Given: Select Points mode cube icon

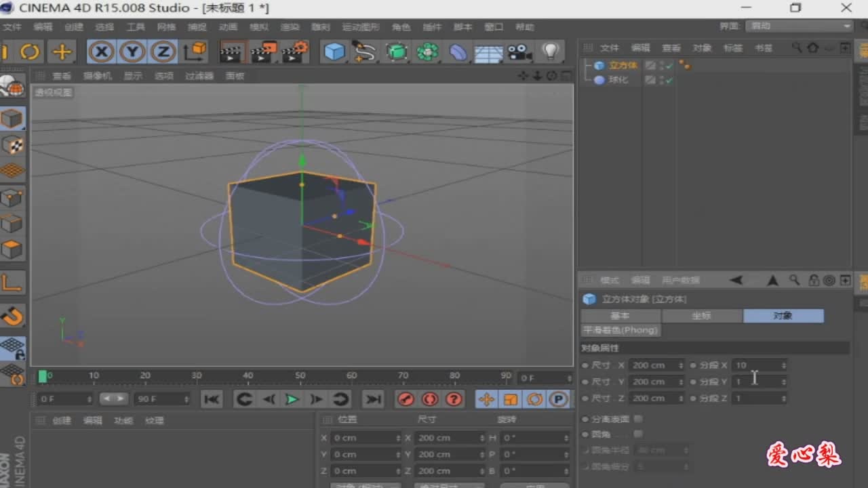Looking at the screenshot, I should coord(12,197).
